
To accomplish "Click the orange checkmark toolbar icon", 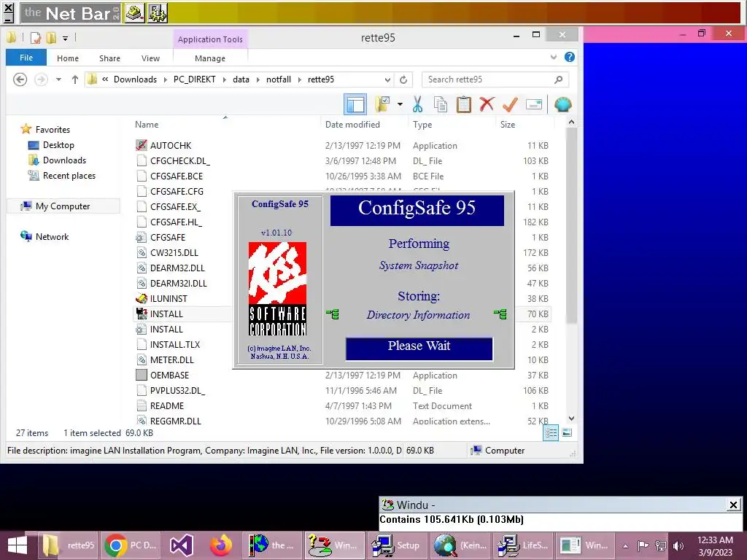I will [x=510, y=104].
